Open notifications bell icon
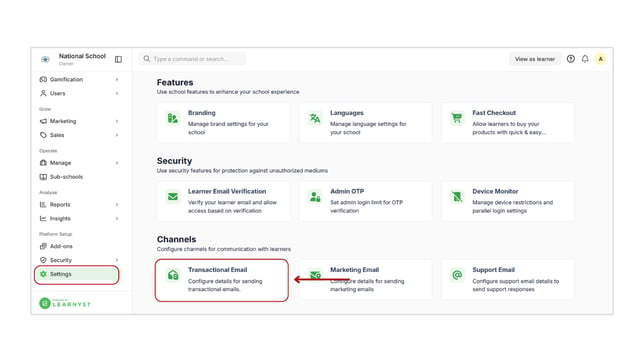The image size is (644, 362). 585,59
